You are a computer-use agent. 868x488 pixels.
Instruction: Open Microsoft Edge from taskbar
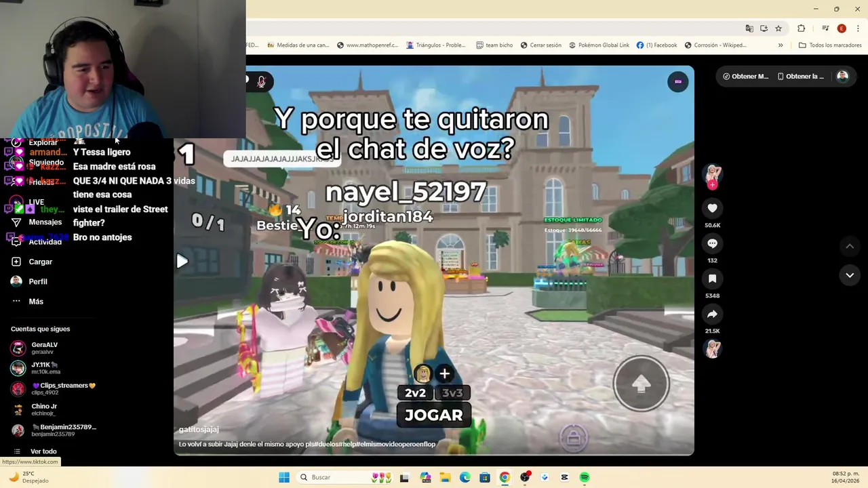pos(465,477)
